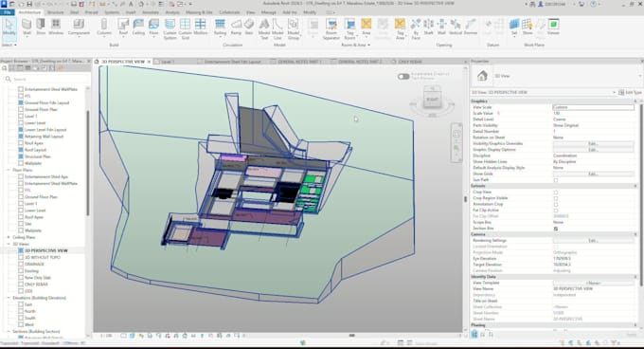Choose the By Face opening tool
The width and height of the screenshot is (644, 349).
click(416, 28)
